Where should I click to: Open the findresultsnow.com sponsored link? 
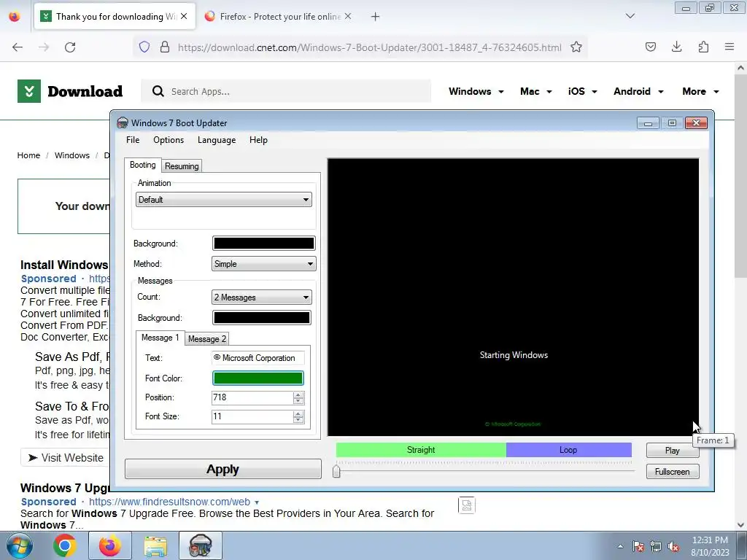[x=169, y=502]
